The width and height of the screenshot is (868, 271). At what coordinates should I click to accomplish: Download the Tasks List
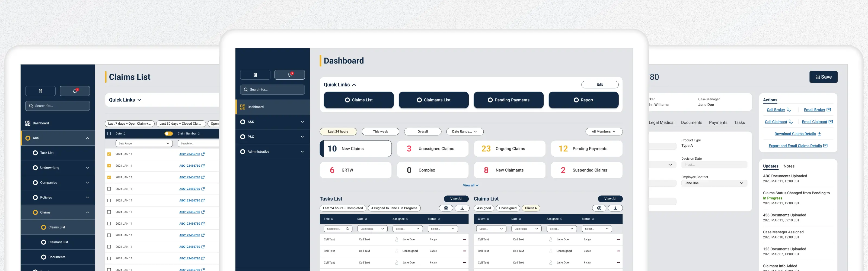point(462,208)
